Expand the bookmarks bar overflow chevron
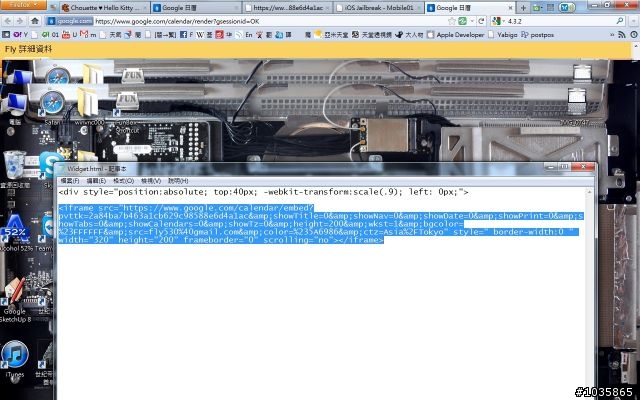The width and height of the screenshot is (640, 400). 612,35
